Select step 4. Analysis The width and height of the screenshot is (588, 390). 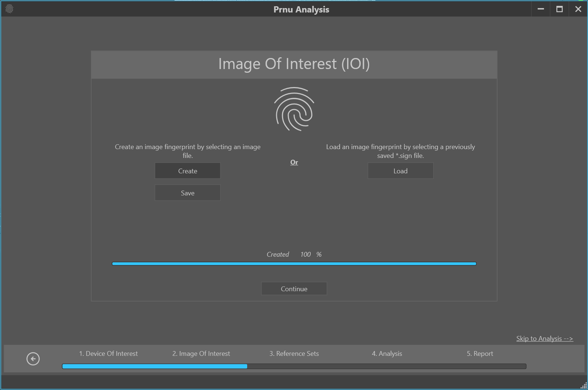[x=387, y=354]
